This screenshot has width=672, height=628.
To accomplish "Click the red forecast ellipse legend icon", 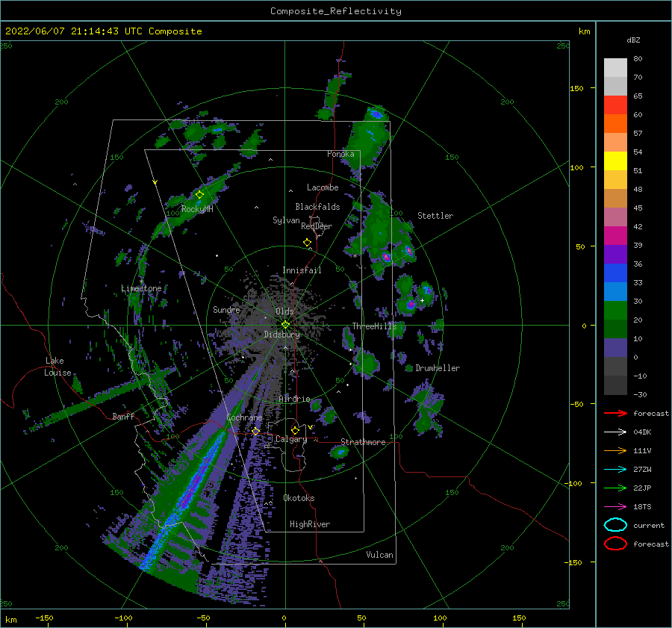I will [615, 544].
